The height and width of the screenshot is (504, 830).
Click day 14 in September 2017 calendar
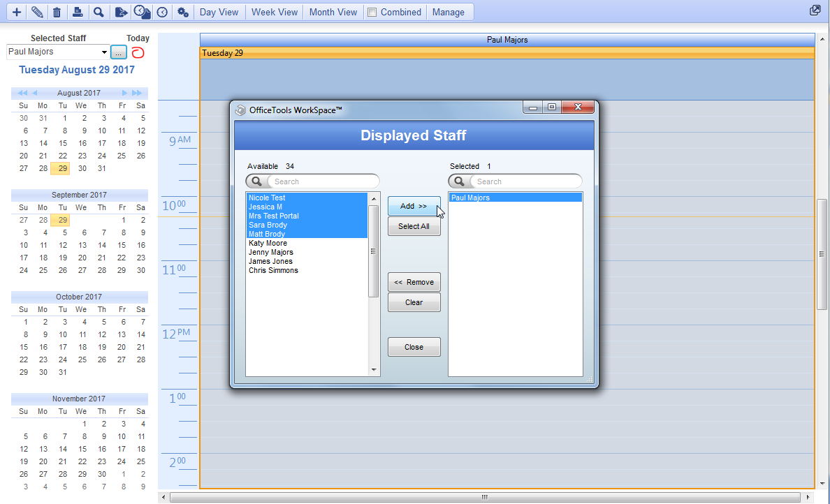pyautogui.click(x=101, y=246)
